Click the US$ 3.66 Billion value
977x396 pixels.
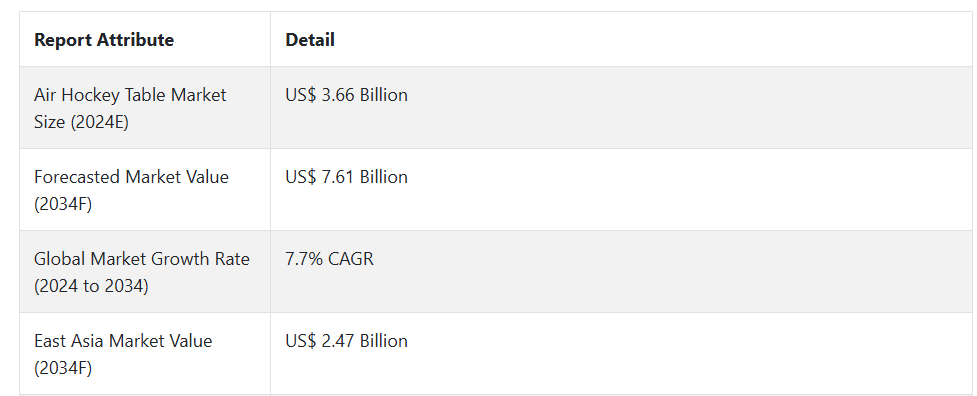346,95
